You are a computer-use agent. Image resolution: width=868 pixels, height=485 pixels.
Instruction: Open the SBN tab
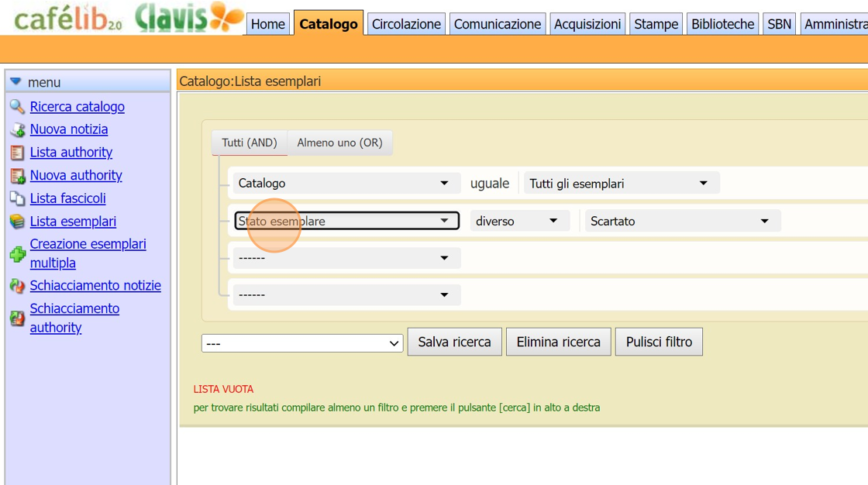point(779,24)
